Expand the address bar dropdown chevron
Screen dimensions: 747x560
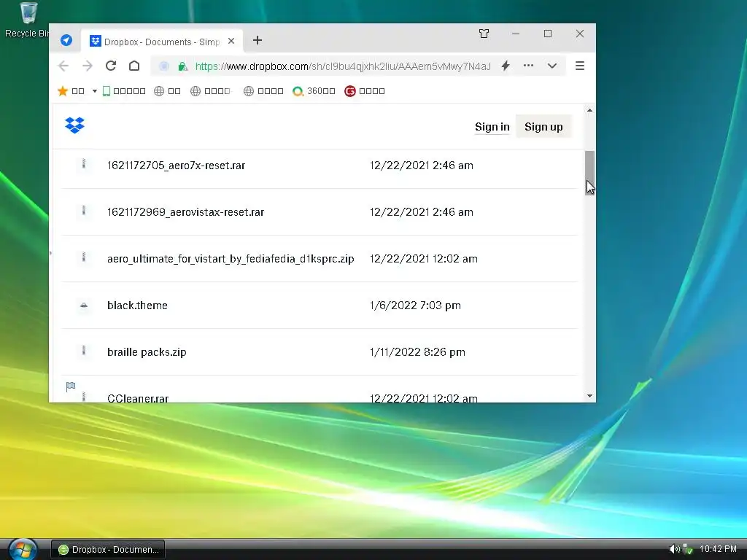pos(552,66)
